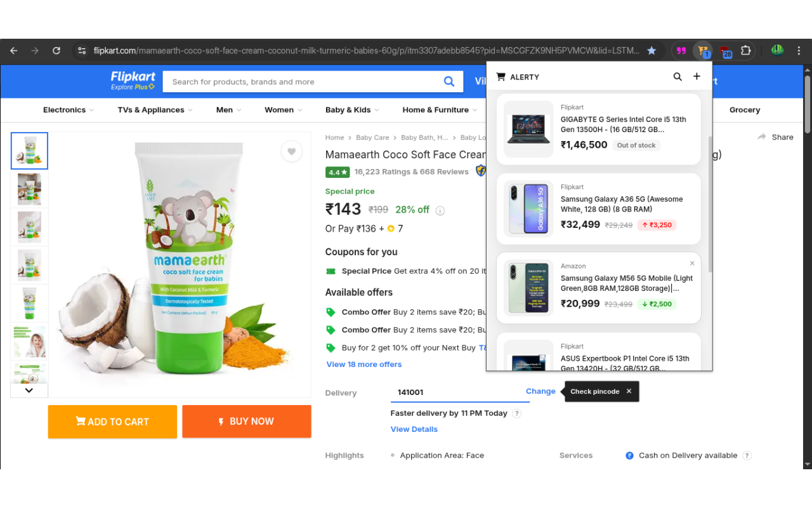Open the pink quotes extension
812x508 pixels.
point(681,50)
